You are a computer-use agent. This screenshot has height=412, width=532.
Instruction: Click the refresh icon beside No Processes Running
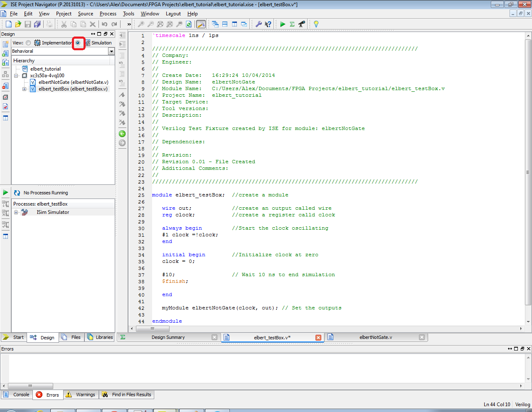coord(17,193)
